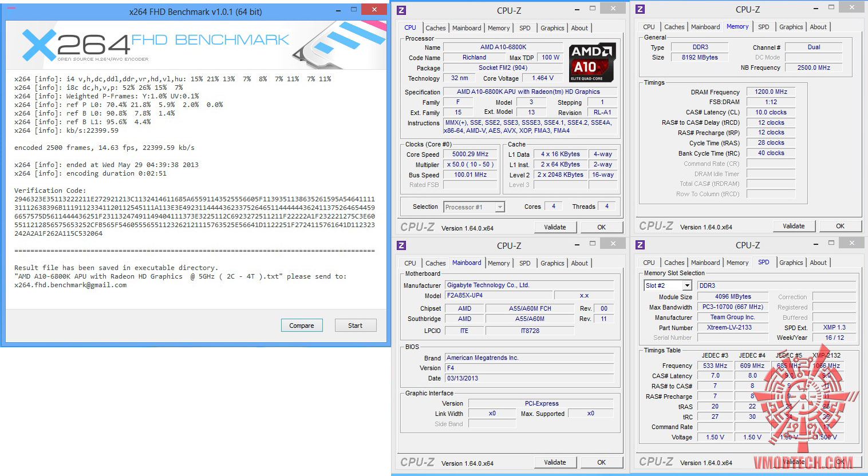This screenshot has height=476, width=868.
Task: Click the code name value 'Richland'
Action: pyautogui.click(x=474, y=58)
